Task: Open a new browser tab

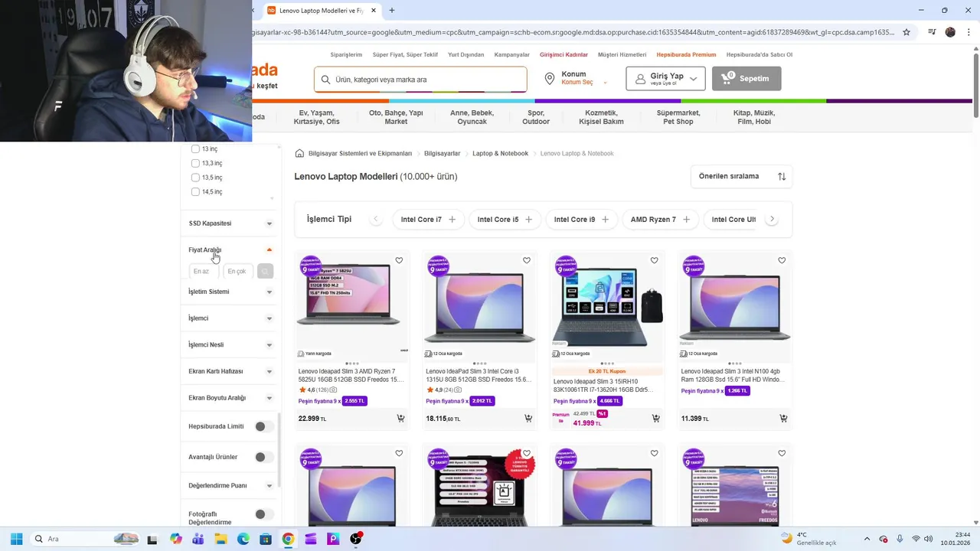Action: point(392,11)
